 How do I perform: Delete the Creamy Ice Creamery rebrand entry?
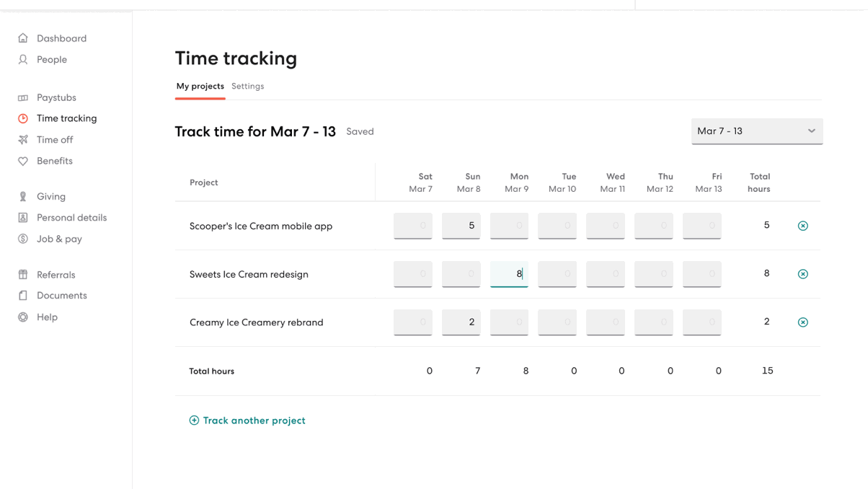coord(802,322)
